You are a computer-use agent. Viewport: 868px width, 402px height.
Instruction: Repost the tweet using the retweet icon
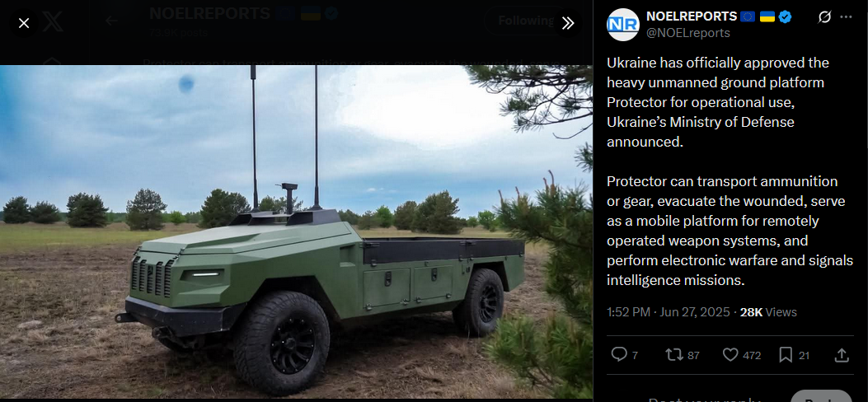coord(673,354)
